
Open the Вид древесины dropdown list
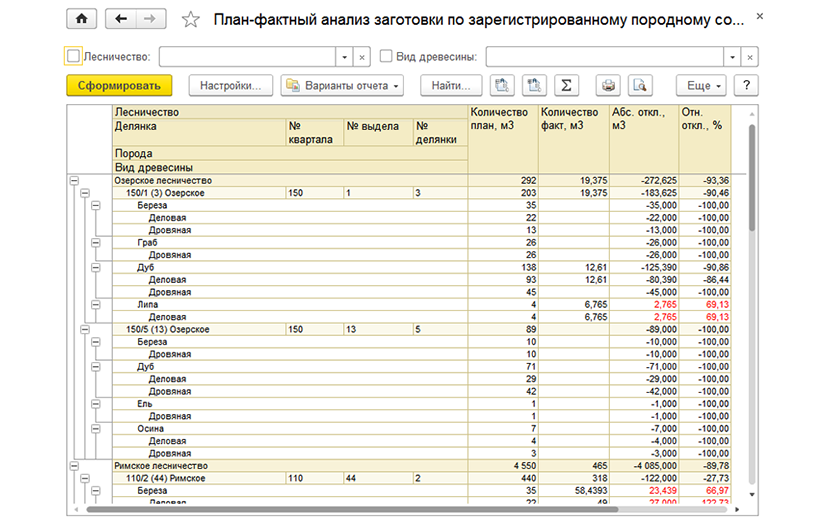coord(732,57)
